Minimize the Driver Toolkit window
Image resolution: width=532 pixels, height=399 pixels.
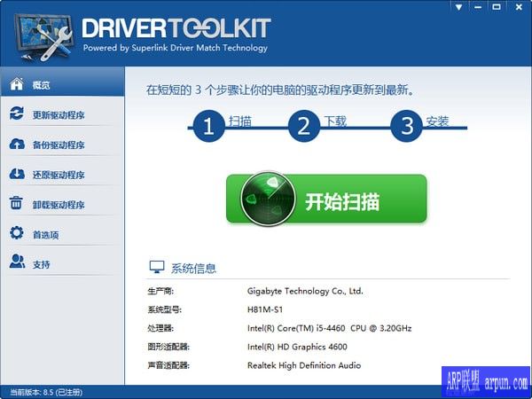(x=478, y=7)
